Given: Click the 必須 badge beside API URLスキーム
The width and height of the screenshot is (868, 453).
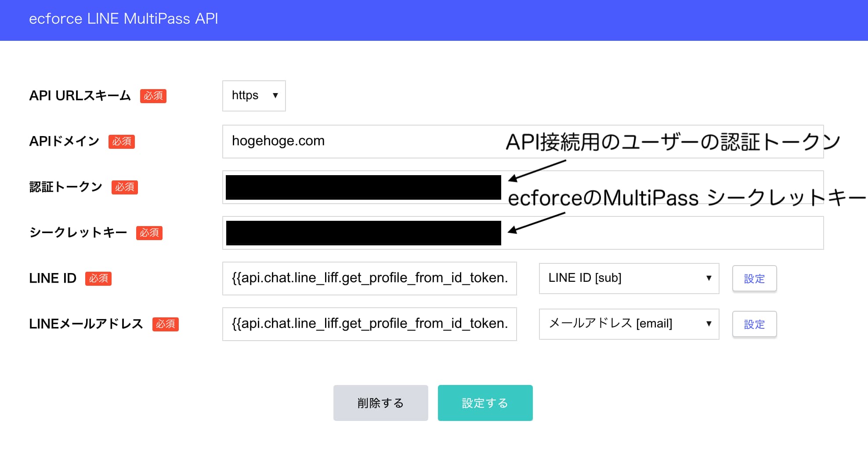Looking at the screenshot, I should tap(153, 96).
